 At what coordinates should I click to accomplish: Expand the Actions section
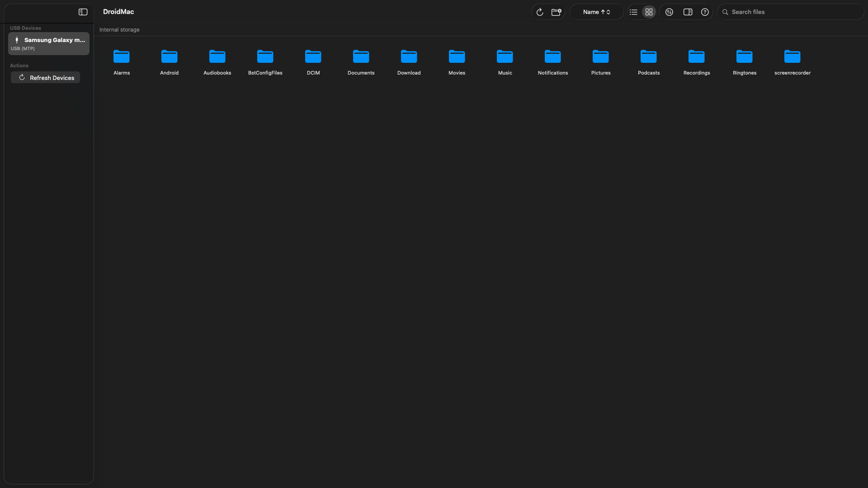[x=19, y=66]
